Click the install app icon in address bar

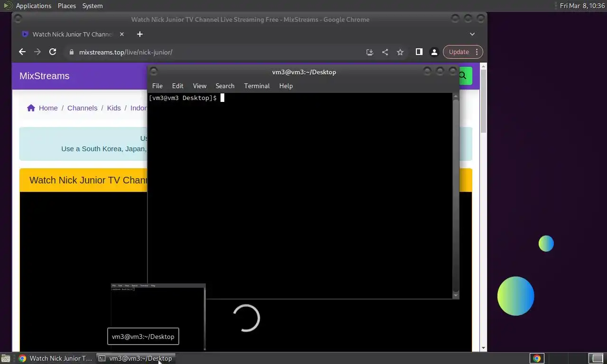[370, 52]
